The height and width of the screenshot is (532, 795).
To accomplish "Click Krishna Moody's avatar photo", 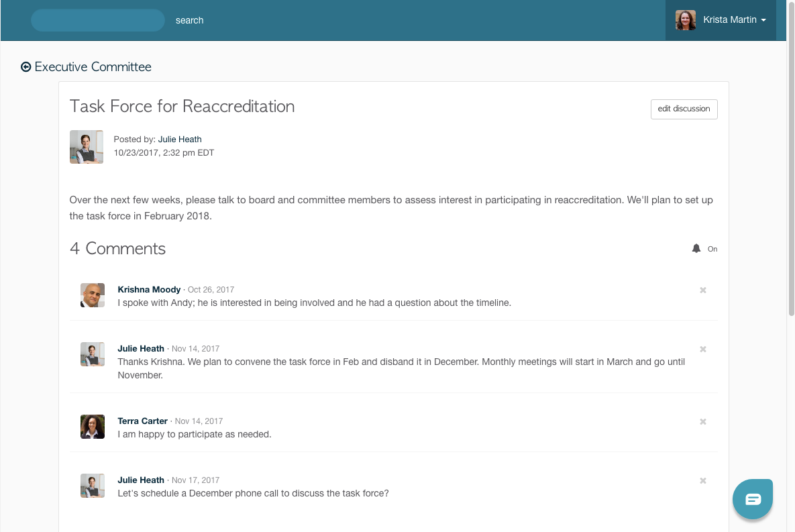I will pos(93,295).
